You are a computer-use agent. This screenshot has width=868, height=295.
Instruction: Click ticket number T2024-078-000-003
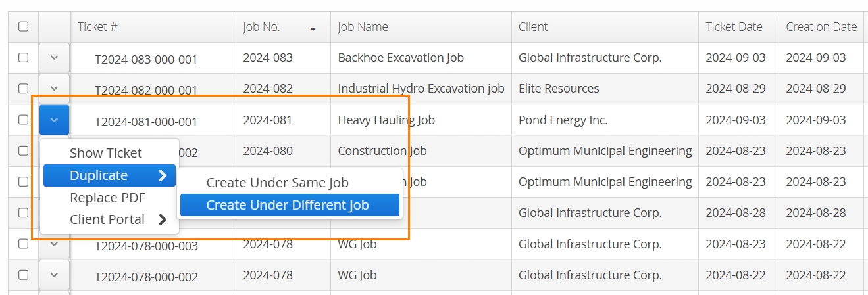click(x=146, y=246)
